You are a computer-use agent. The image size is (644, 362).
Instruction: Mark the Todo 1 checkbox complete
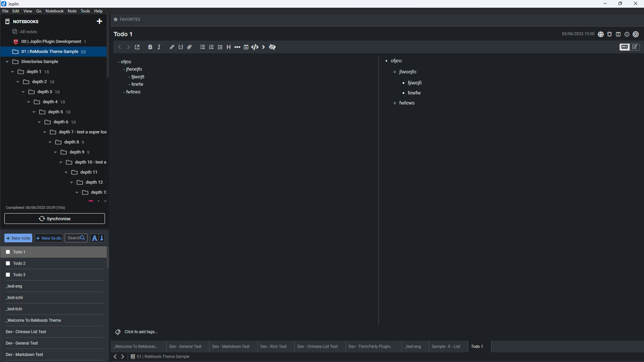[x=8, y=252]
